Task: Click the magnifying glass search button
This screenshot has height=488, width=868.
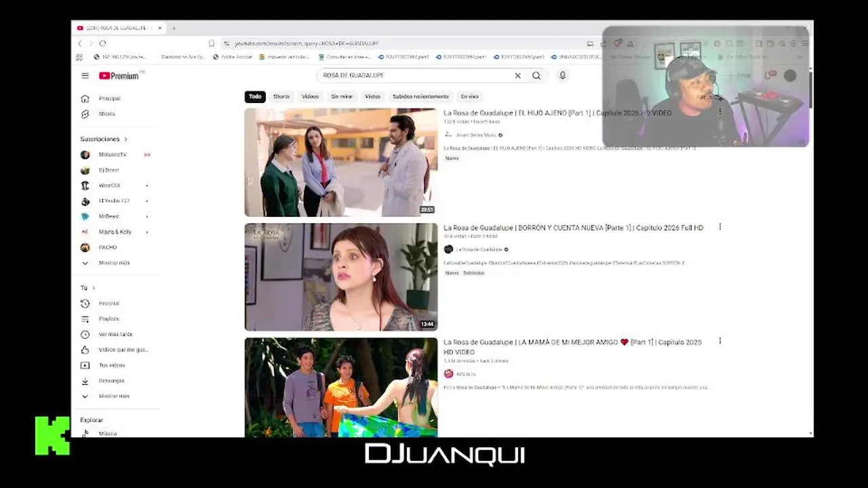Action: tap(536, 75)
